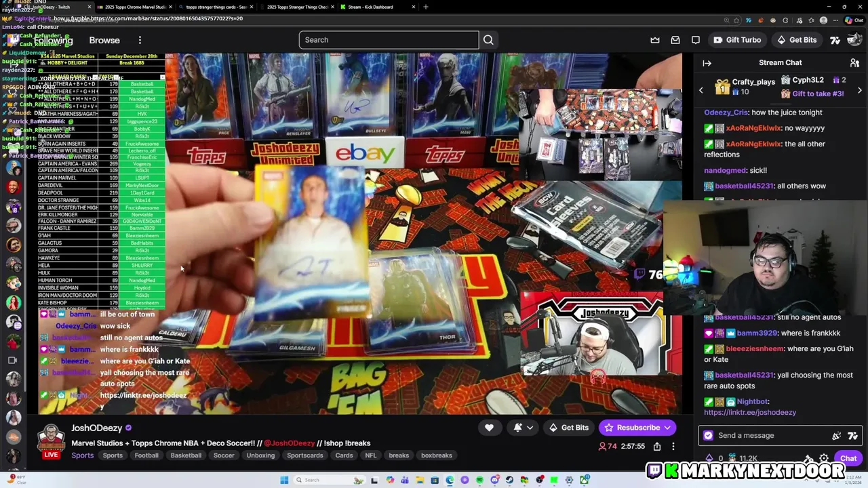Click nandogmed username in chat

pyautogui.click(x=725, y=171)
